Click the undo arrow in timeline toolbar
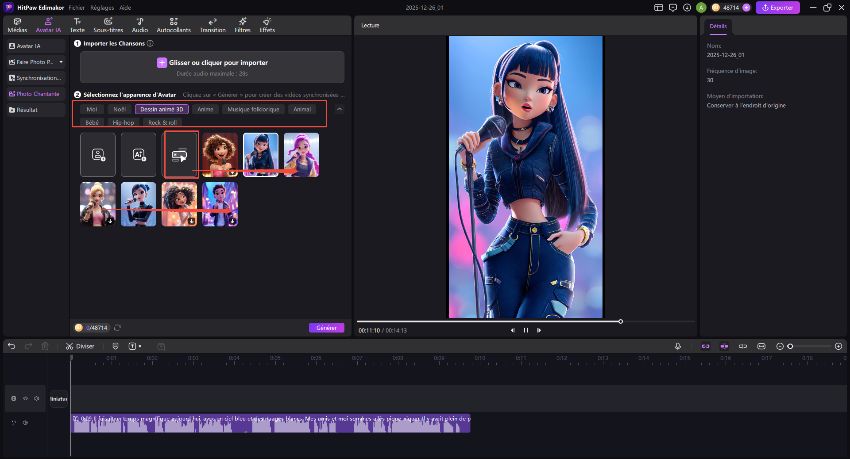Screen dimensions: 850x459 [x=12, y=346]
